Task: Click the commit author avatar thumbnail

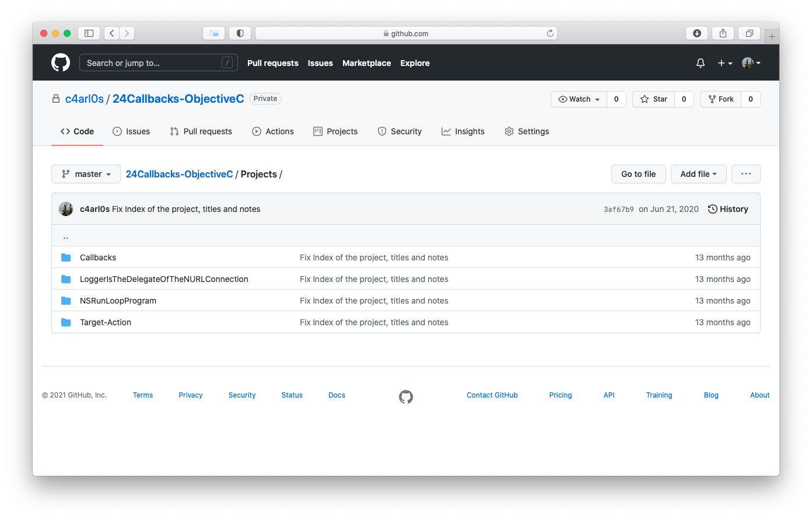Action: point(66,209)
